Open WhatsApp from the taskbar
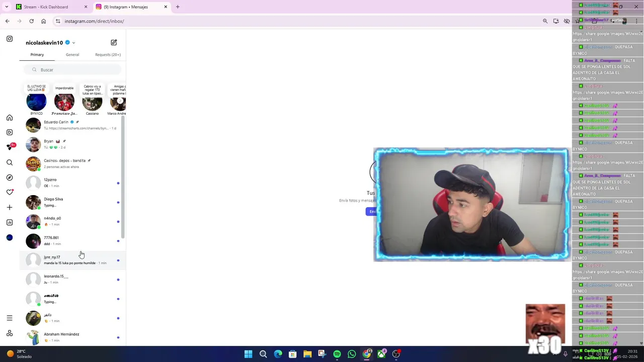 (352, 354)
